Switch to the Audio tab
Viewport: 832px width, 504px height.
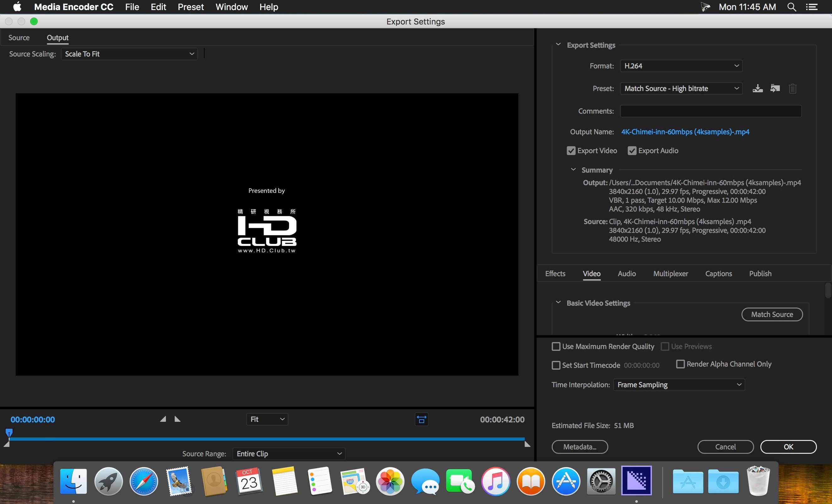[x=627, y=273]
